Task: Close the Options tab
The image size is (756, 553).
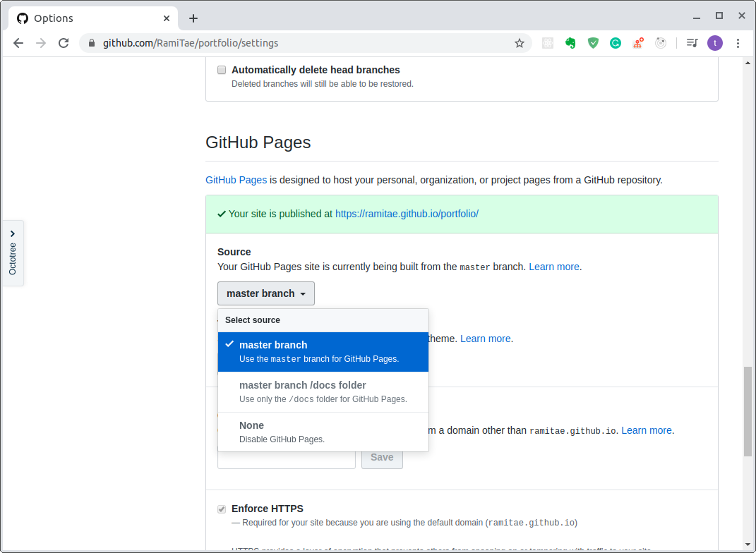Action: pos(167,18)
